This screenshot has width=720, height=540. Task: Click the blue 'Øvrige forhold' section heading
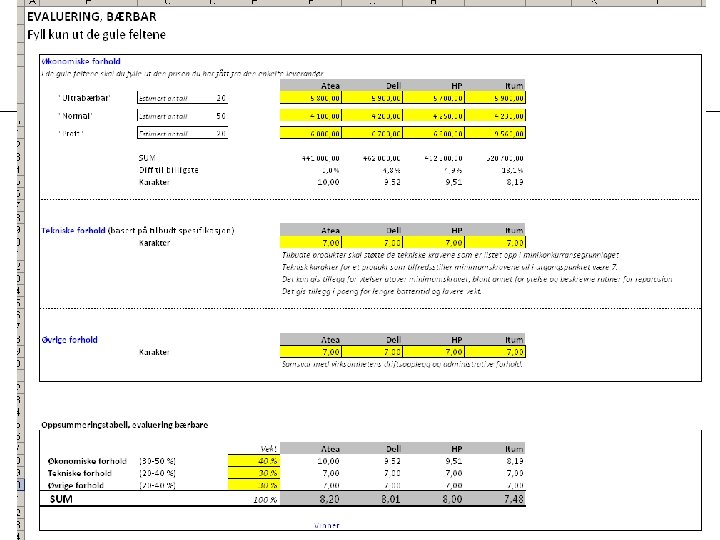pyautogui.click(x=69, y=340)
